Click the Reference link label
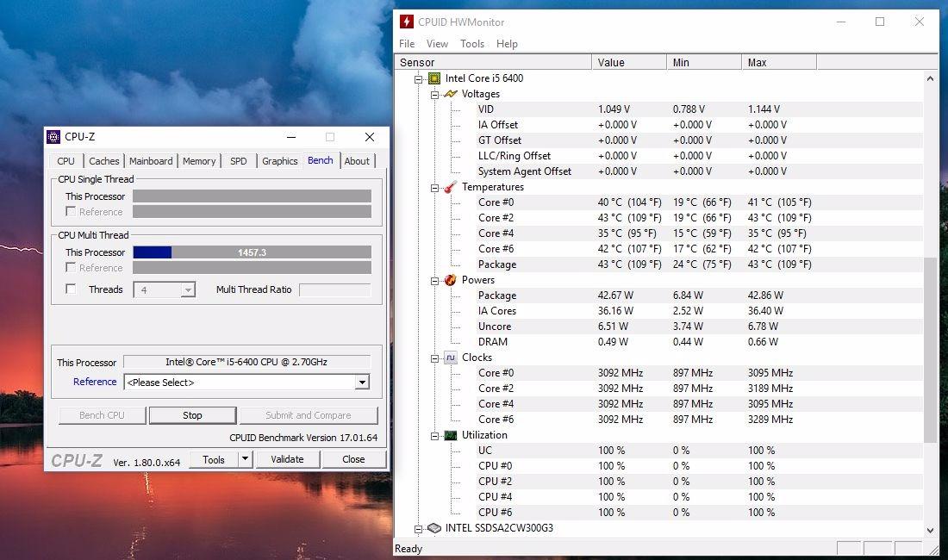Viewport: 948px width, 560px height. (x=95, y=382)
